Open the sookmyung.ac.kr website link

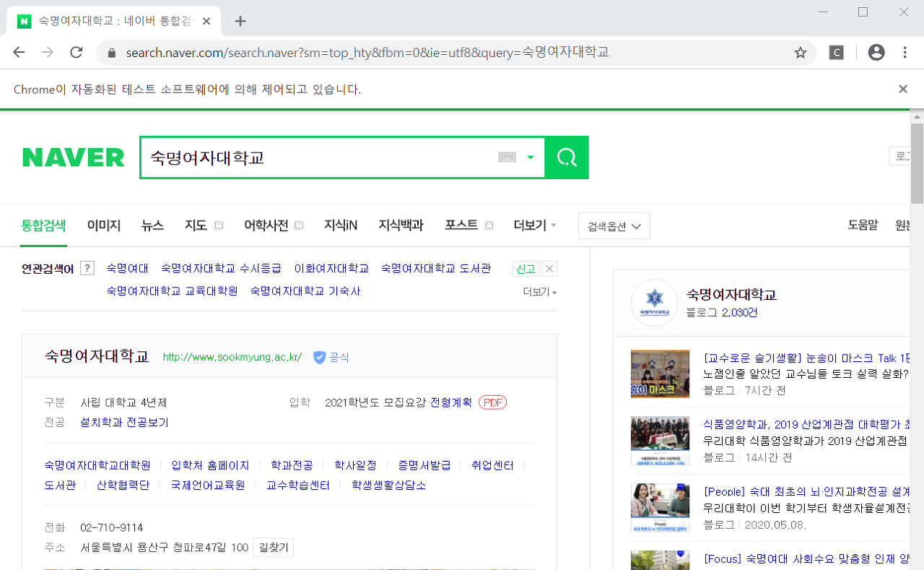232,357
